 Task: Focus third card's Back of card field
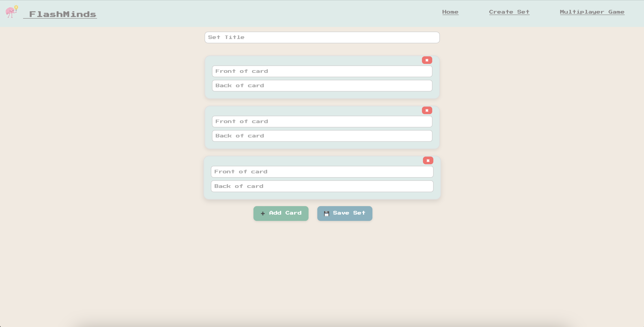coord(322,186)
